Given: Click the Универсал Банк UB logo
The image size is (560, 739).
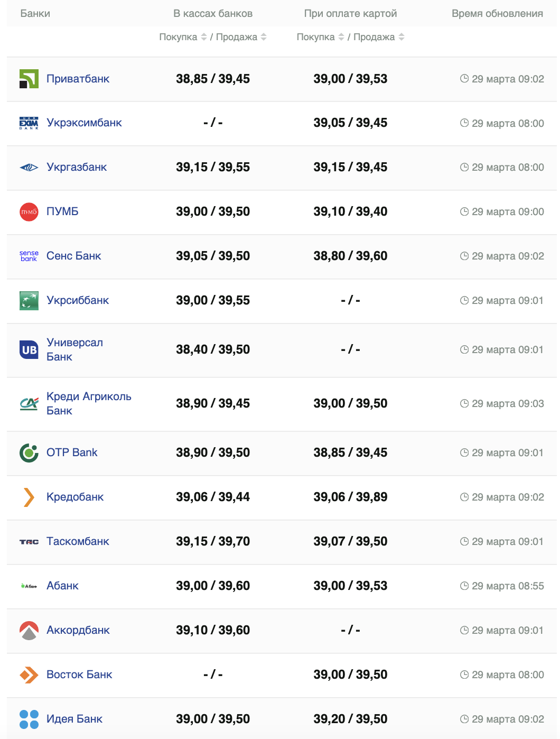Looking at the screenshot, I should [x=29, y=350].
